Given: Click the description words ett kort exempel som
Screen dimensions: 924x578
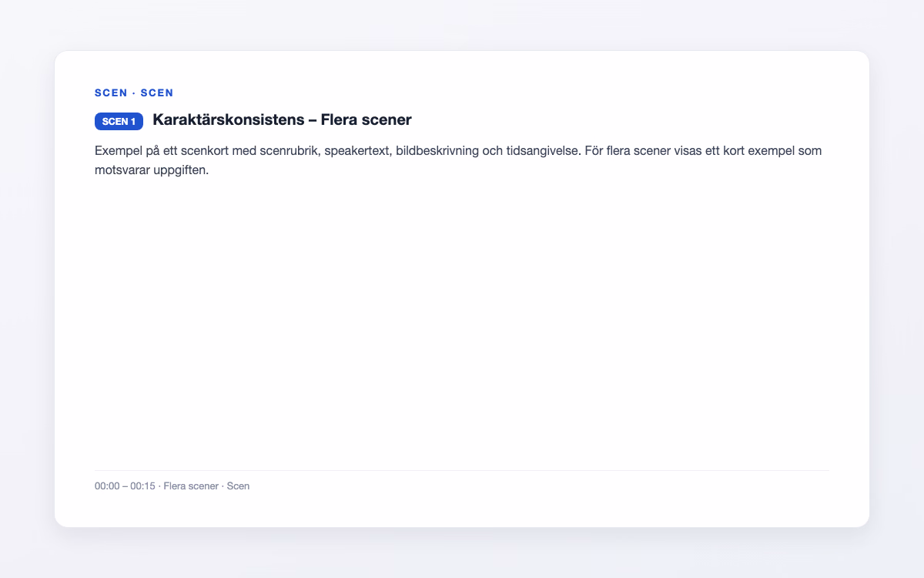Looking at the screenshot, I should pyautogui.click(x=765, y=150).
